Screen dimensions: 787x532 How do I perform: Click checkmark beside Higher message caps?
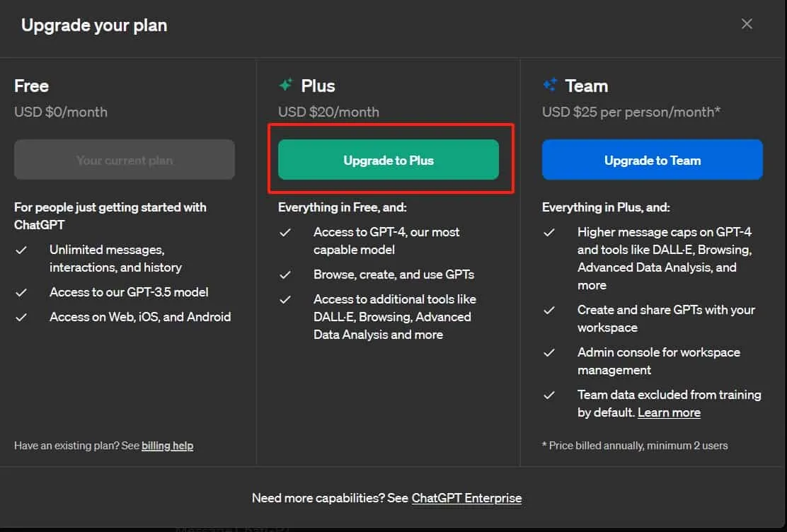(548, 231)
